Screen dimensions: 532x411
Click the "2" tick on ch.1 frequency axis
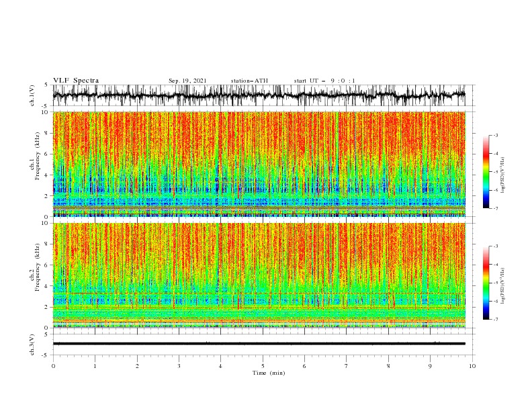[x=46, y=195]
